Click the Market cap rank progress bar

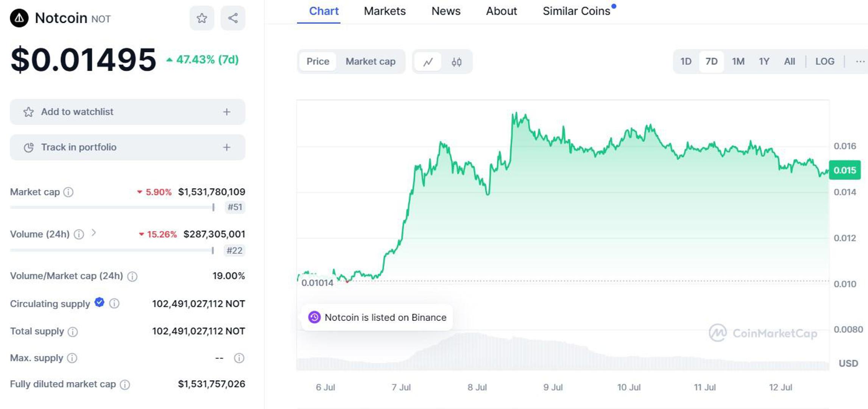(112, 208)
